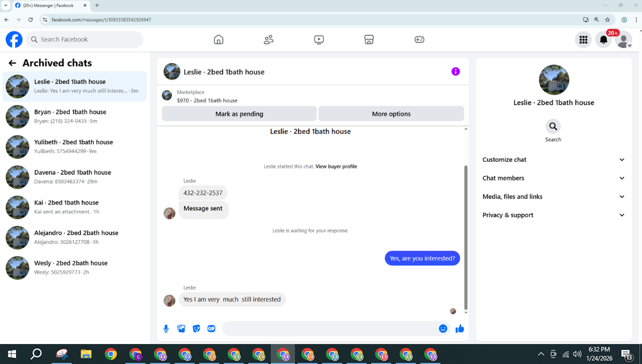This screenshot has height=364, width=642.
Task: Open the Facebook Home icon
Action: [x=219, y=39]
